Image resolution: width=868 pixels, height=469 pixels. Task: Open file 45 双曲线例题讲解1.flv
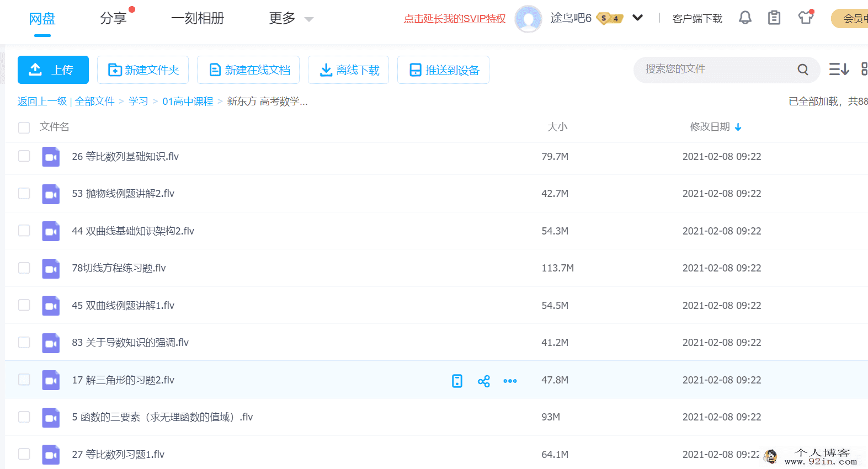[123, 306]
